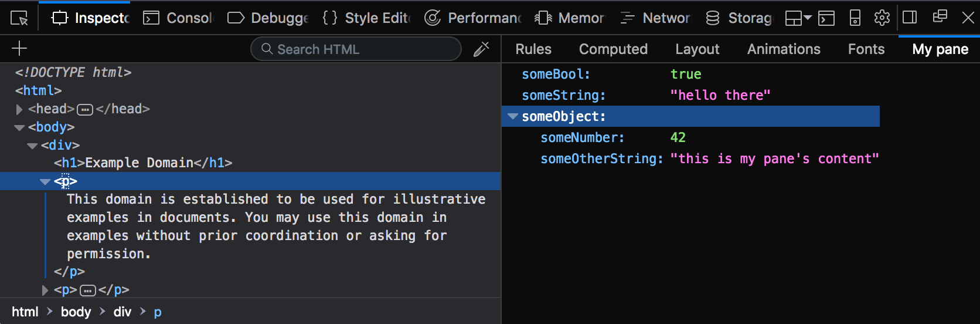Screen dimensions: 980x324
Task: Show the ellipsis badge in collapsed head
Action: click(85, 109)
